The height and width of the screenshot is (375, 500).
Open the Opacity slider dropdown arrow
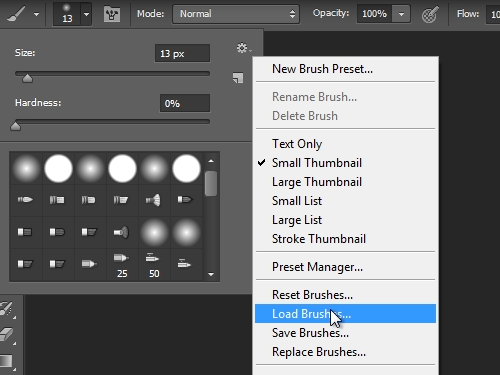(x=401, y=14)
